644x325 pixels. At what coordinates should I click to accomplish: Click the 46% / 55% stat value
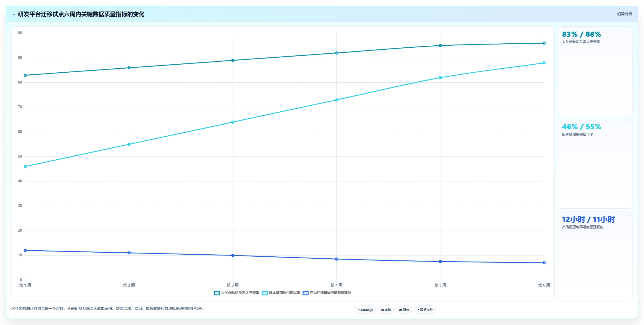pyautogui.click(x=581, y=127)
